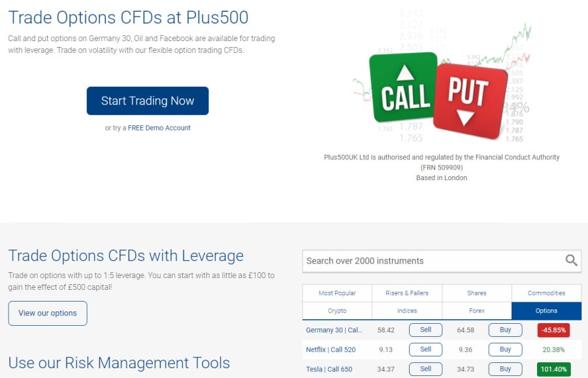Open the FREE Demo Account link
588x378 pixels.
point(159,128)
